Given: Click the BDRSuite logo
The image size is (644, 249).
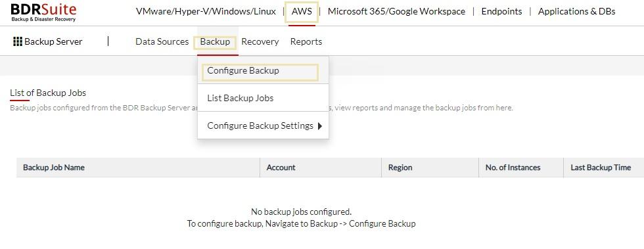Looking at the screenshot, I should [43, 12].
